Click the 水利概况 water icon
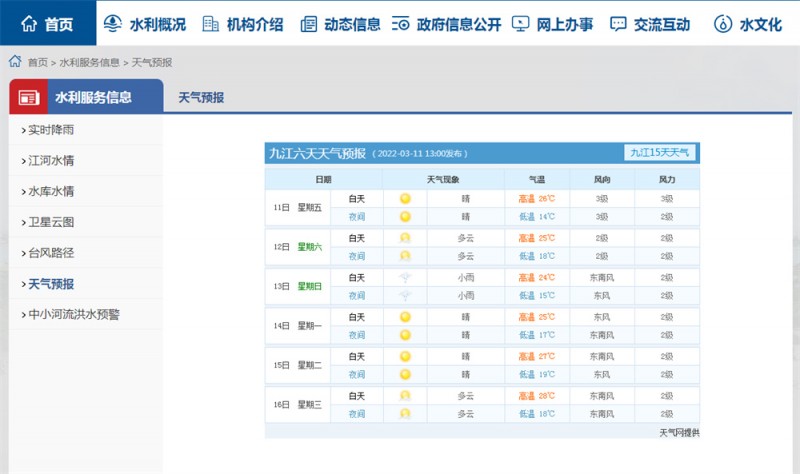The height and width of the screenshot is (474, 800). [113, 23]
